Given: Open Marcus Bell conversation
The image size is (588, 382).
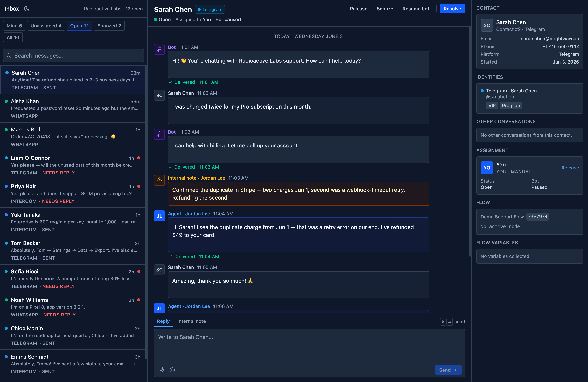Looking at the screenshot, I should tap(73, 137).
